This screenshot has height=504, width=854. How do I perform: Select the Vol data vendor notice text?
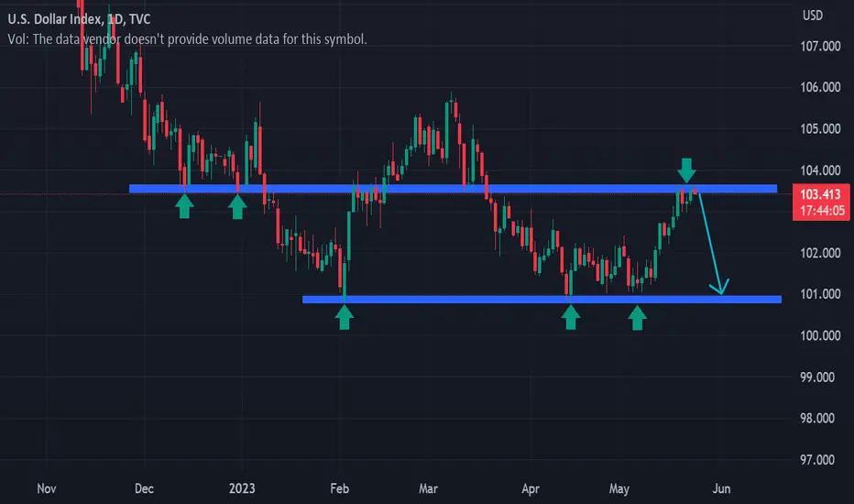coord(187,39)
